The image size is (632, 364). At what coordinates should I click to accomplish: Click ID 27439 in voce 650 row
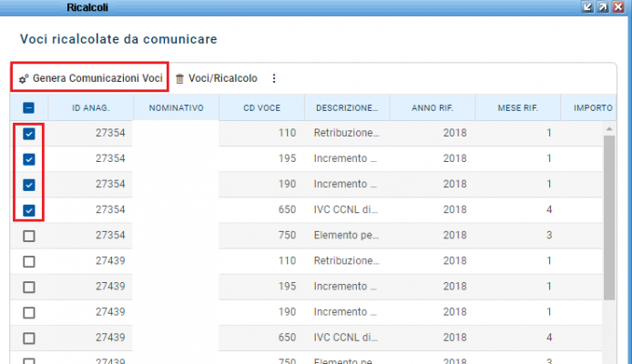coord(110,338)
